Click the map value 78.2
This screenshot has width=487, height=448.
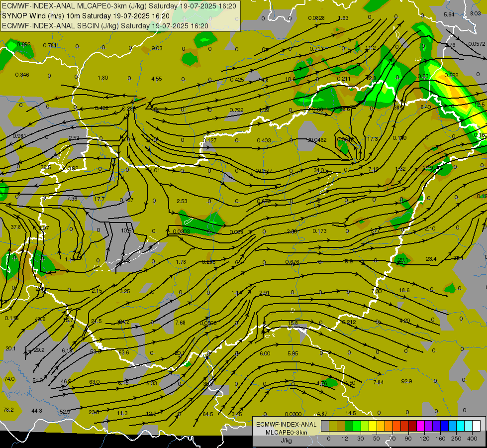click(8, 410)
